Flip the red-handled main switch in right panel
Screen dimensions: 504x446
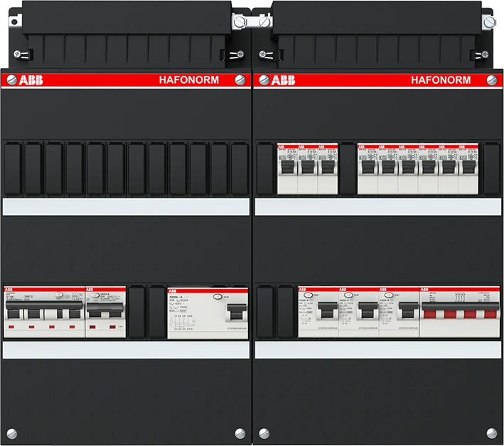[450, 312]
